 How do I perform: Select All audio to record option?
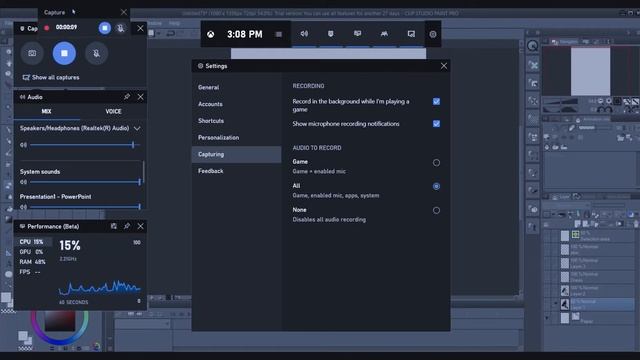point(436,187)
